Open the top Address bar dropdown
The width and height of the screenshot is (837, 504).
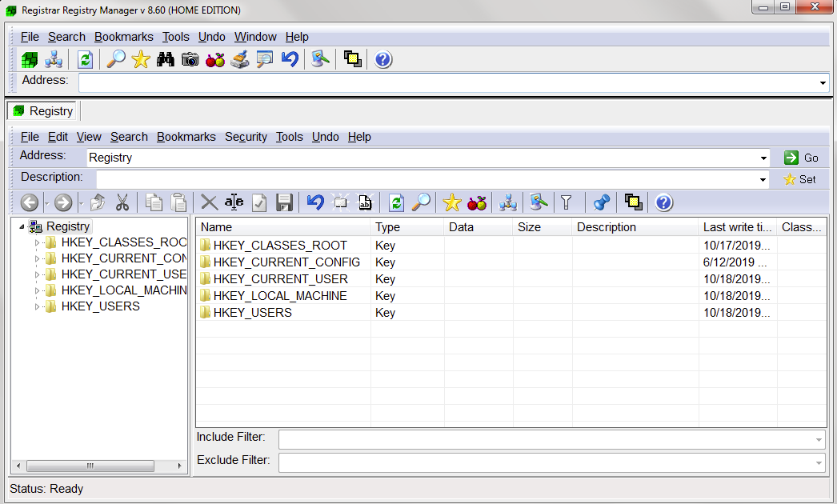[823, 82]
